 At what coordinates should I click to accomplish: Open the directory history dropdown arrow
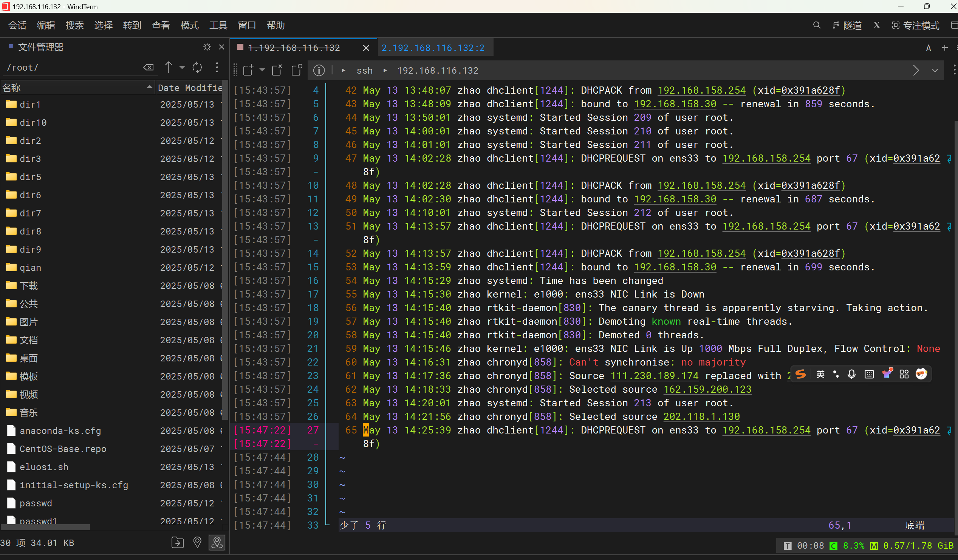coord(182,68)
